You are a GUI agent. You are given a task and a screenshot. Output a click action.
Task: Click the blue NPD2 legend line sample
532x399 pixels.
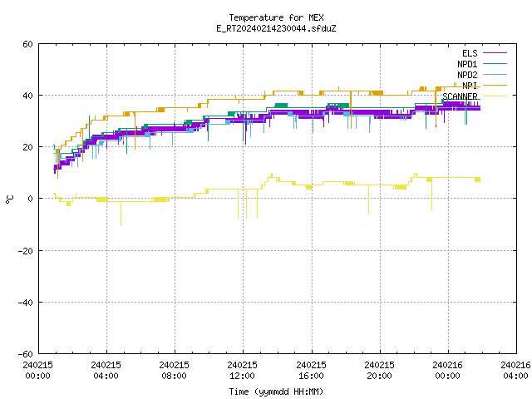pos(495,74)
